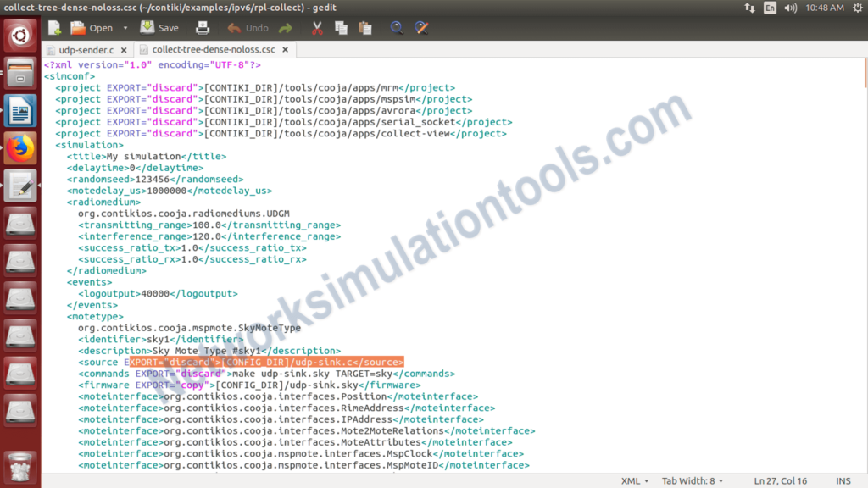Open Find and Replace
Screen dimensions: 868x488
[420, 27]
